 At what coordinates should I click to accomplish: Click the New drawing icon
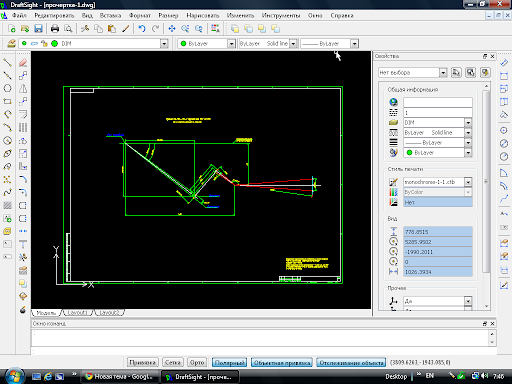pos(11,29)
